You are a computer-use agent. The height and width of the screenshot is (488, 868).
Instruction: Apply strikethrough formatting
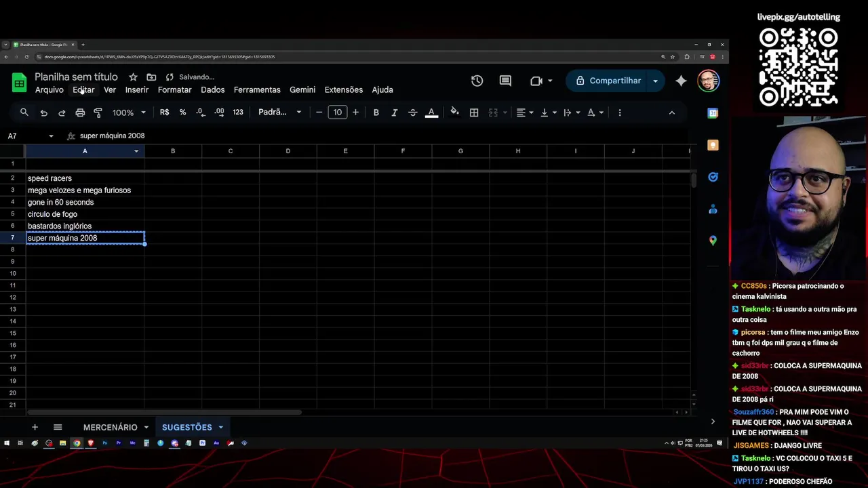(412, 113)
